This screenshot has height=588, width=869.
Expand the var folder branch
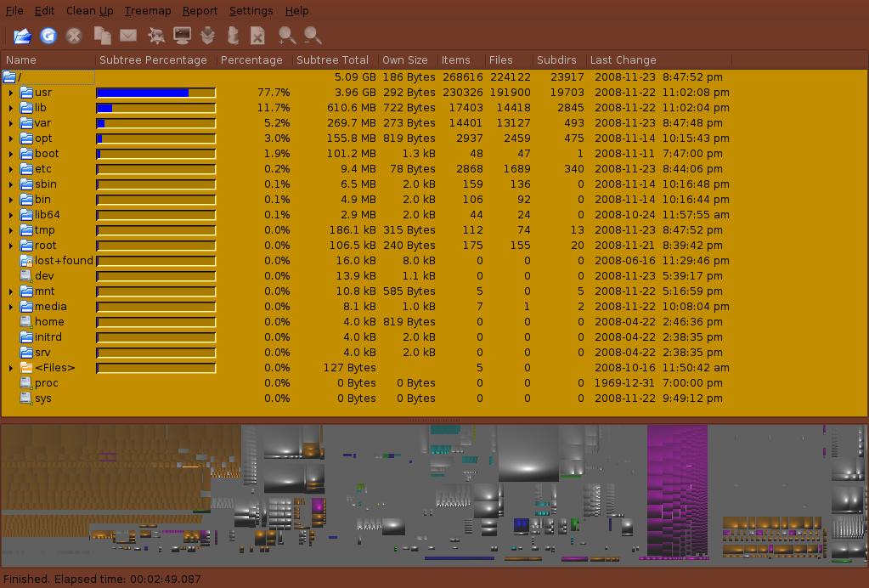[11, 123]
